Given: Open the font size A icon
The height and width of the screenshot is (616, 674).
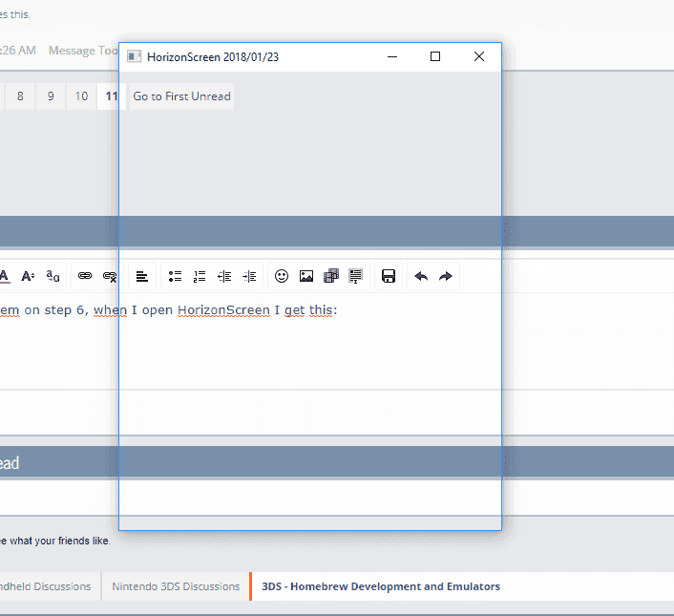Looking at the screenshot, I should pyautogui.click(x=28, y=276).
